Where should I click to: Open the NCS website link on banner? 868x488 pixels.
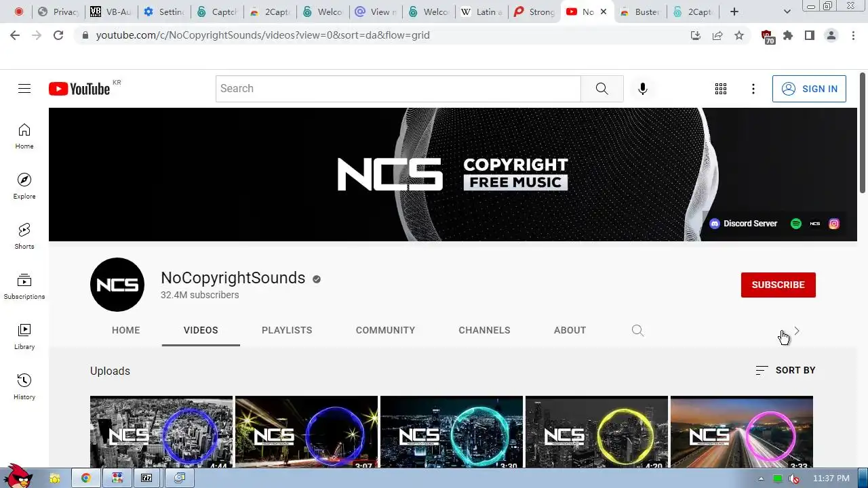pos(815,224)
